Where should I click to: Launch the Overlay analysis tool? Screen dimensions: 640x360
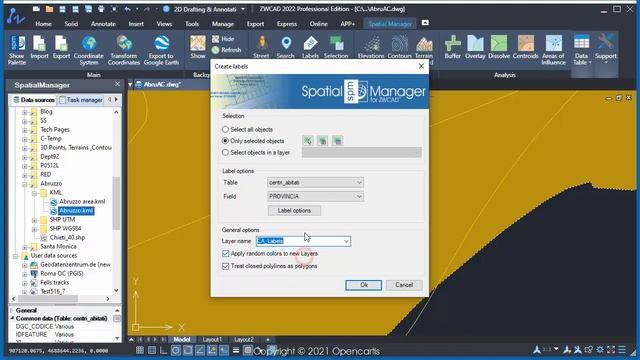coord(475,47)
